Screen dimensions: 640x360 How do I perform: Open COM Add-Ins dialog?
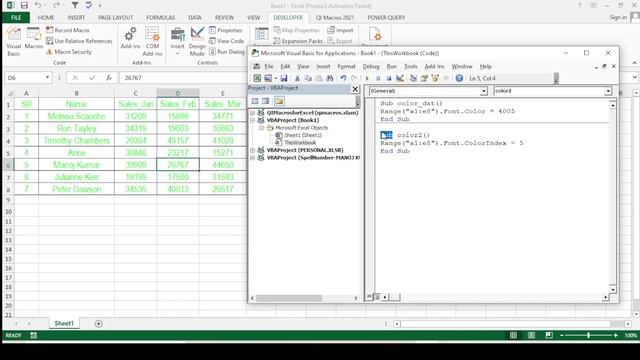pyautogui.click(x=152, y=42)
